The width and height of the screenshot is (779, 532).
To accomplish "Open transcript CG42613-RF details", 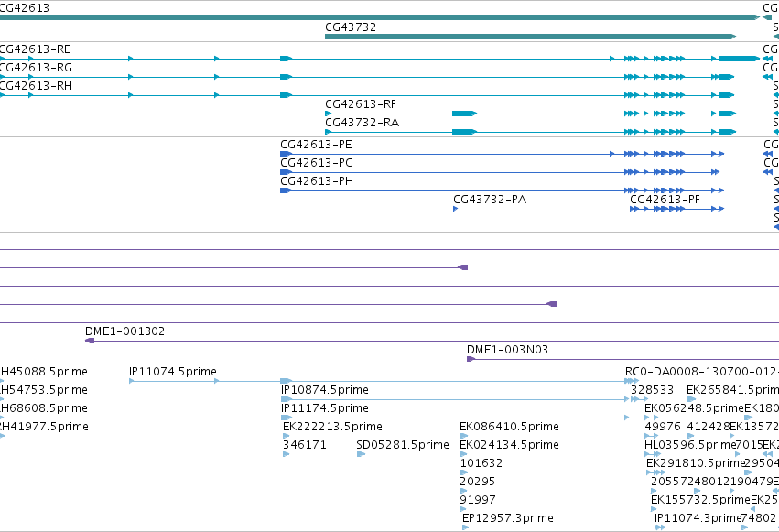I will (x=361, y=104).
